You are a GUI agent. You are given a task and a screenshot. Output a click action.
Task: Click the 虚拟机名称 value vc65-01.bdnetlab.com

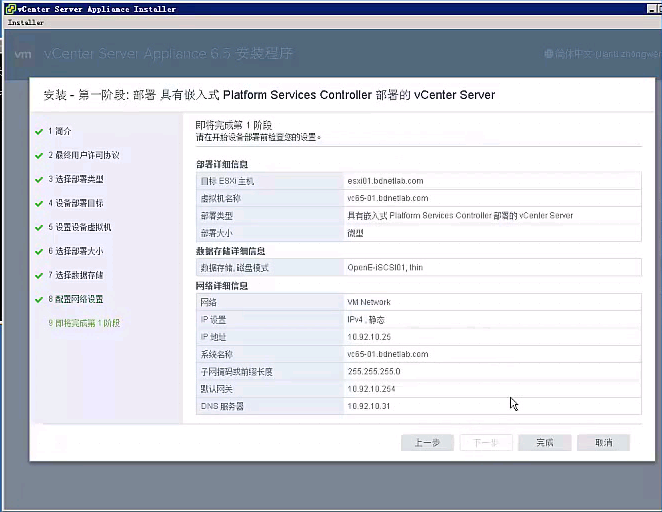(x=388, y=198)
